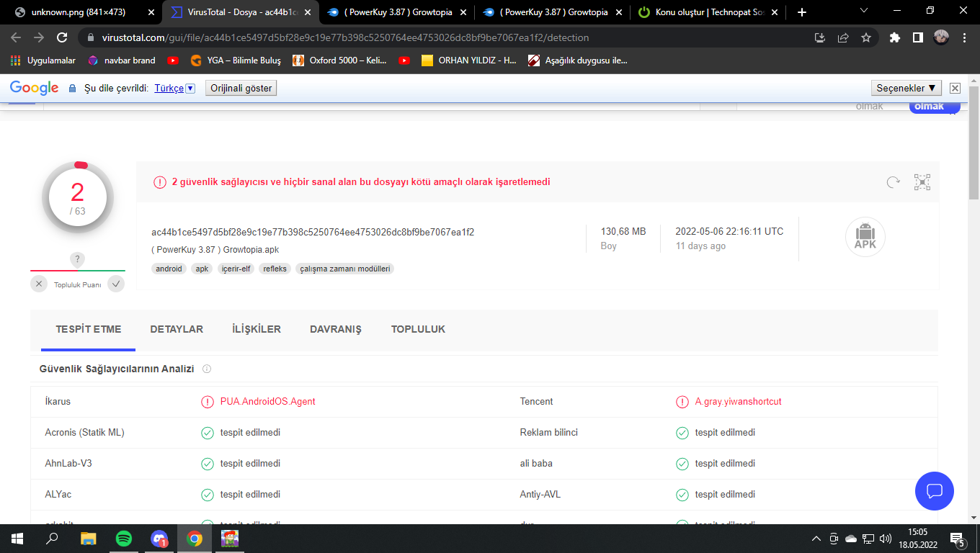Open the TOPLULUK tab
The image size is (980, 553).
tap(418, 329)
